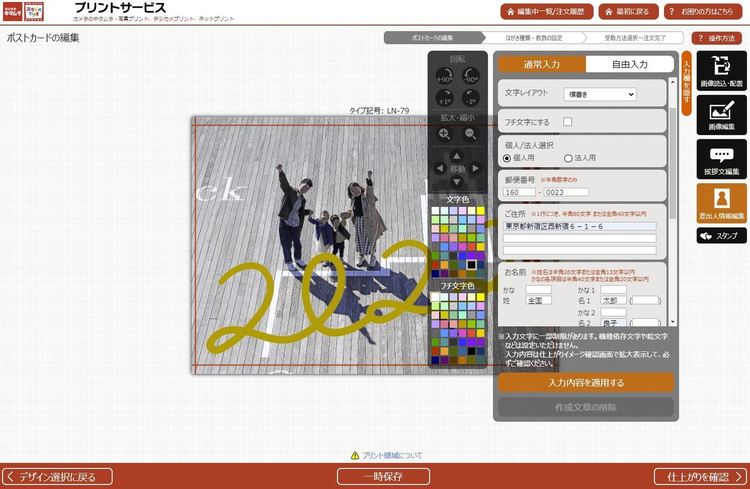Click the zoom in magnifier icon
This screenshot has height=489, width=750.
point(444,133)
